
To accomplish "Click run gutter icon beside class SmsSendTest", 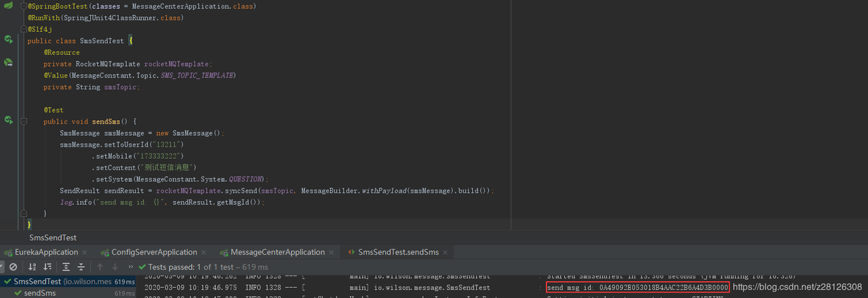I will coord(8,40).
